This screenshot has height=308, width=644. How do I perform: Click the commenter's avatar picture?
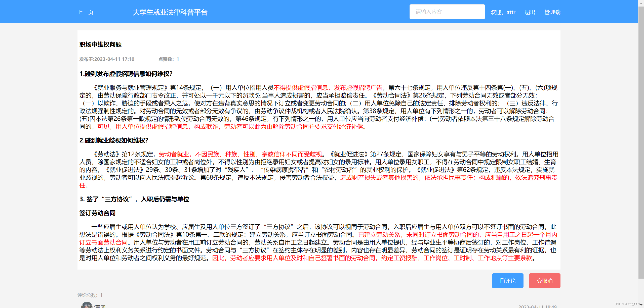click(87, 305)
